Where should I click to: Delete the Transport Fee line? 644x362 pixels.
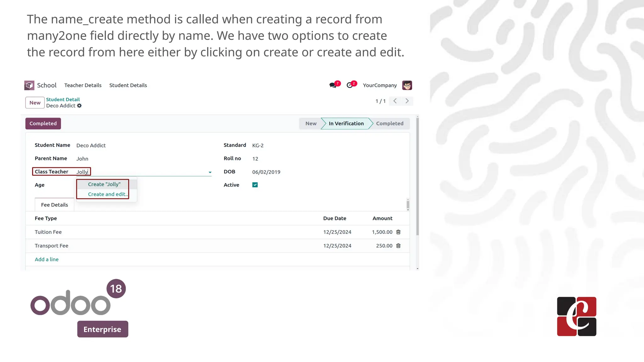398,246
